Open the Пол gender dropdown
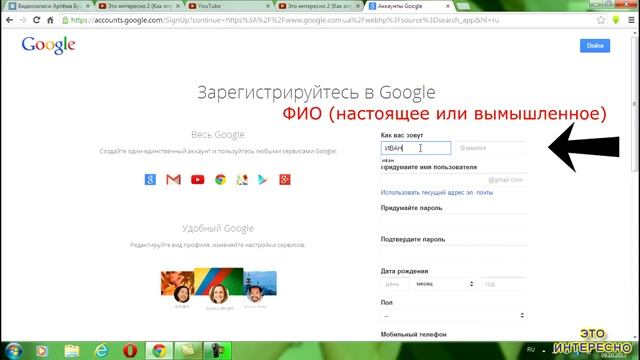The height and width of the screenshot is (360, 640). [x=454, y=316]
